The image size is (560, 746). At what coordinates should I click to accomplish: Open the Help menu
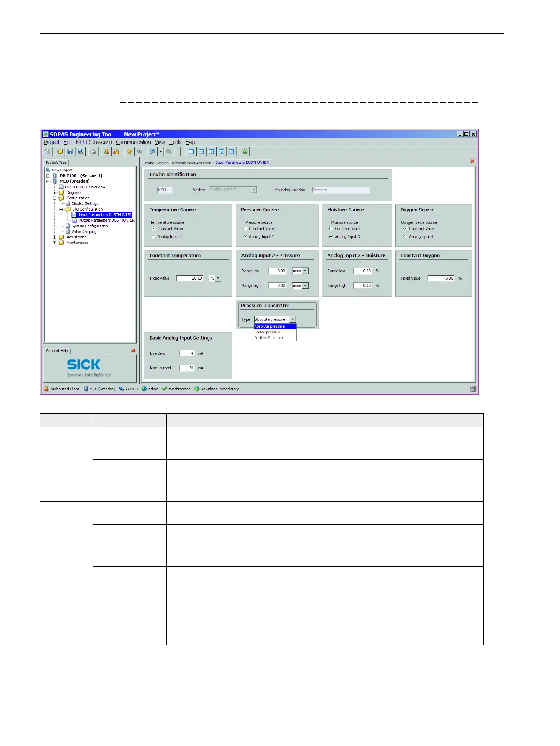pos(190,142)
